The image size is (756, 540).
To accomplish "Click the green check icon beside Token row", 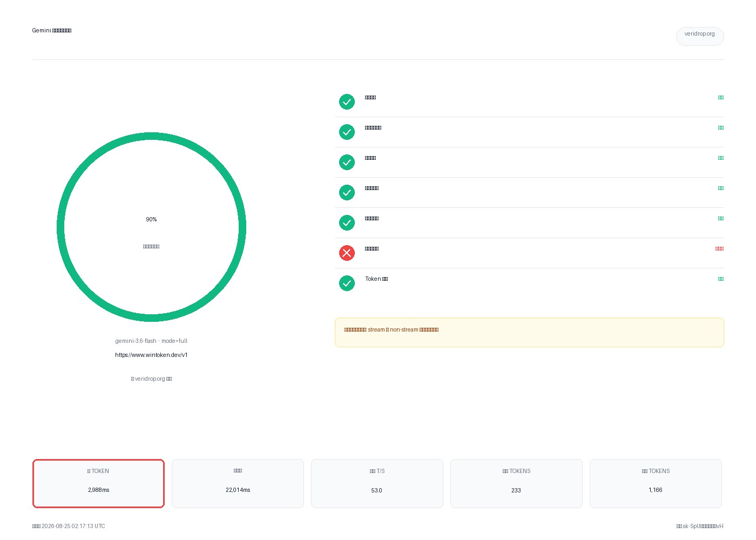I will (347, 283).
